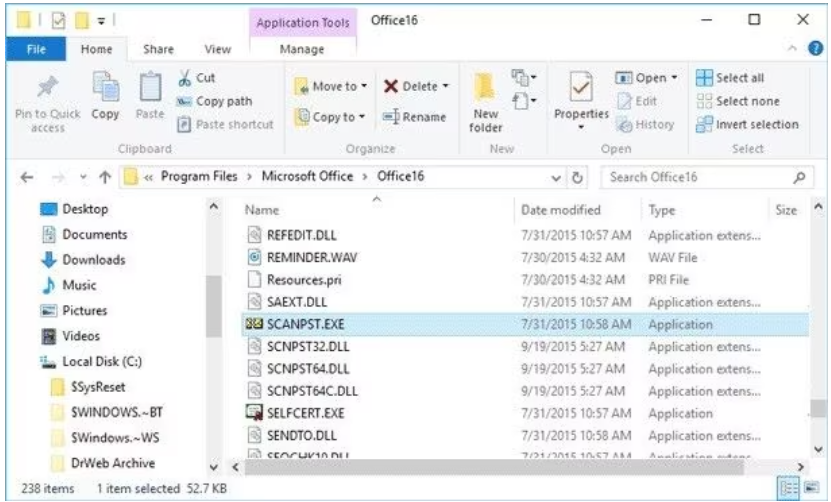
Task: Sort by the Type column header
Action: 662,210
